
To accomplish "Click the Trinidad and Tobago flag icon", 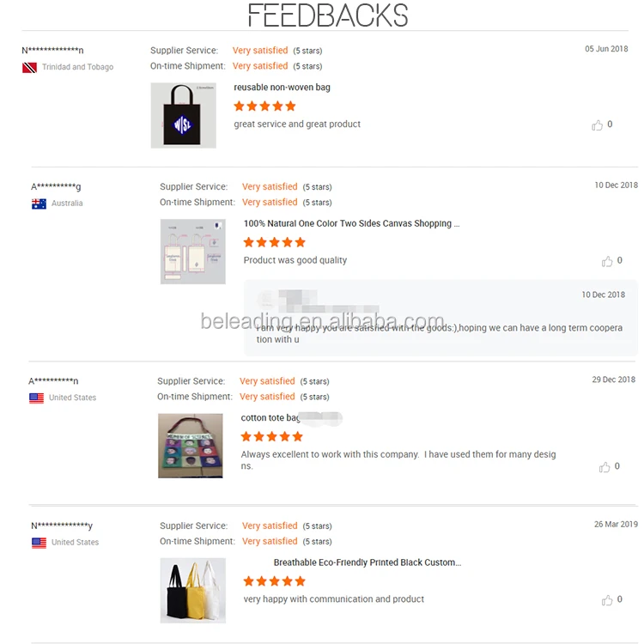I will (29, 67).
